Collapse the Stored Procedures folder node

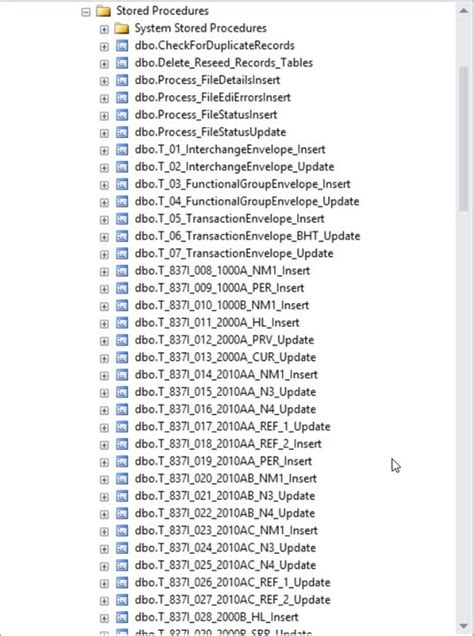(86, 12)
